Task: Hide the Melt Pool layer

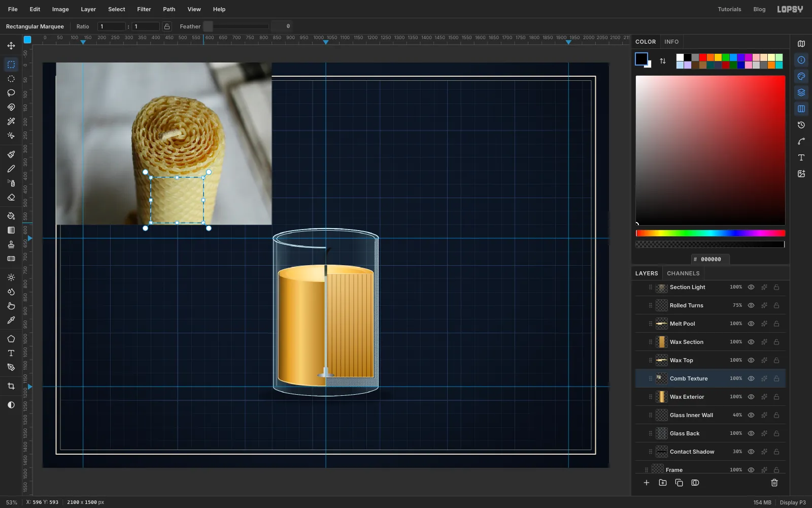Action: (x=751, y=324)
